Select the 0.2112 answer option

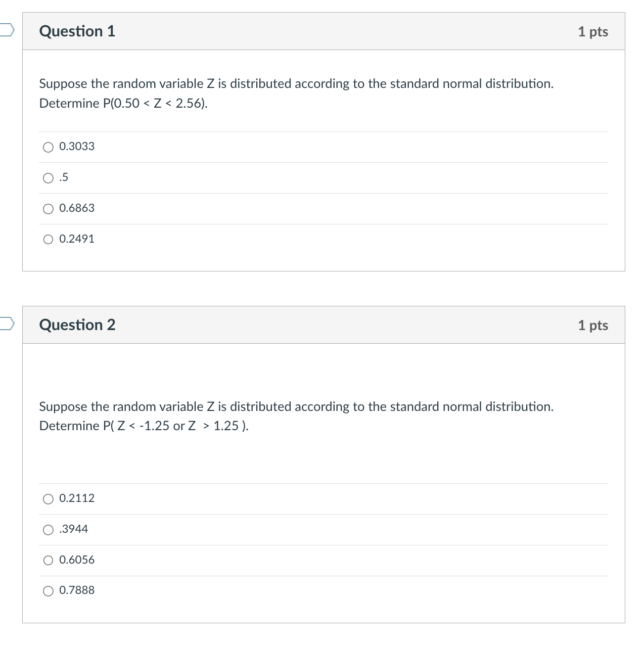click(x=48, y=498)
